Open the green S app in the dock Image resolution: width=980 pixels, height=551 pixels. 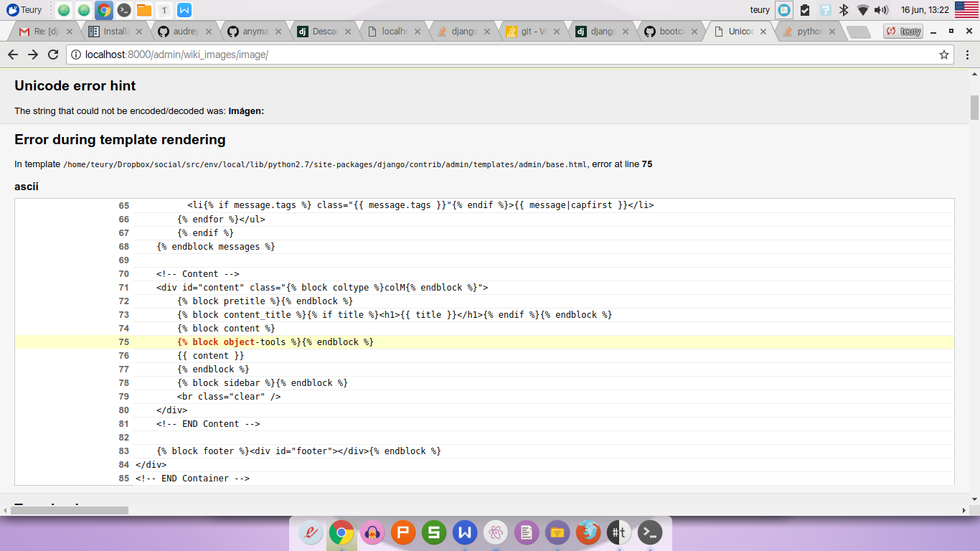[x=433, y=533]
